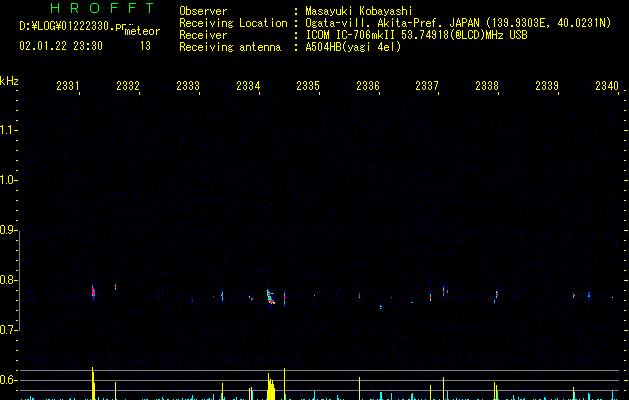Click the 0.8 kHz frequency label
The height and width of the screenshot is (400, 629).
[8, 280]
